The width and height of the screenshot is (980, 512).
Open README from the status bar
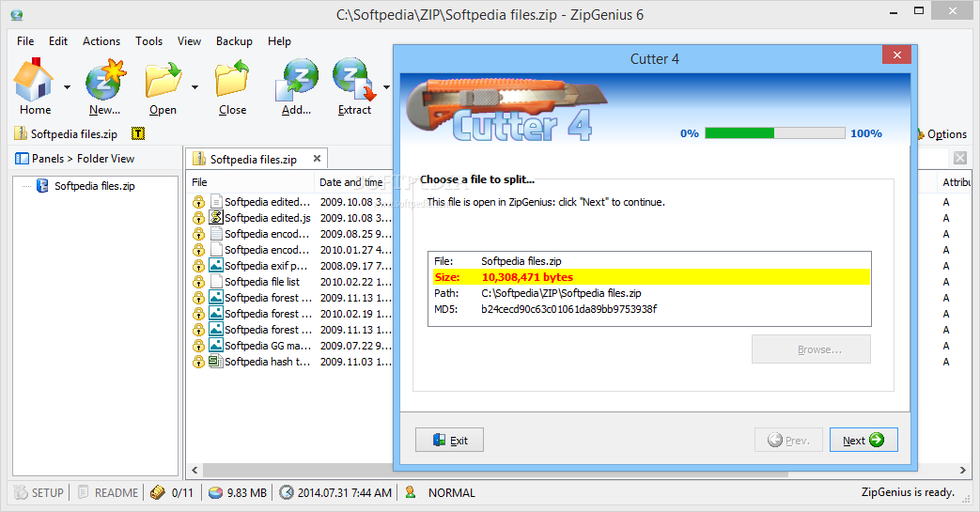tap(107, 492)
